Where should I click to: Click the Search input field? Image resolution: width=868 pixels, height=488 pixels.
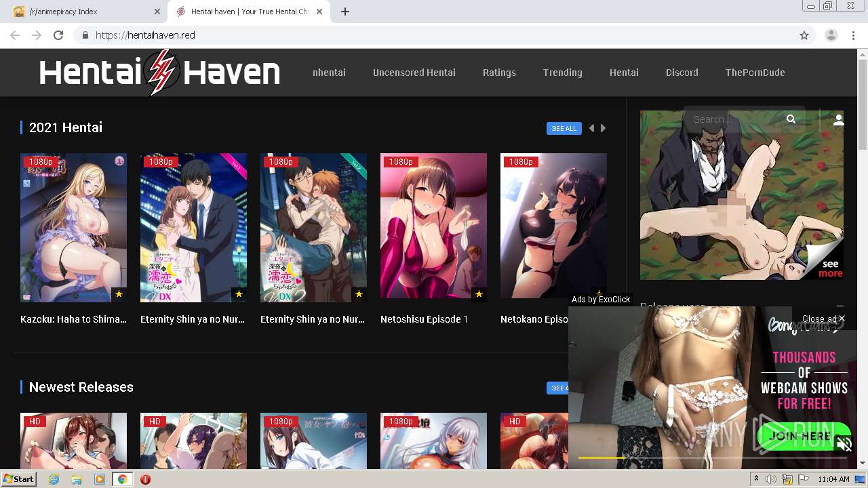tap(736, 119)
